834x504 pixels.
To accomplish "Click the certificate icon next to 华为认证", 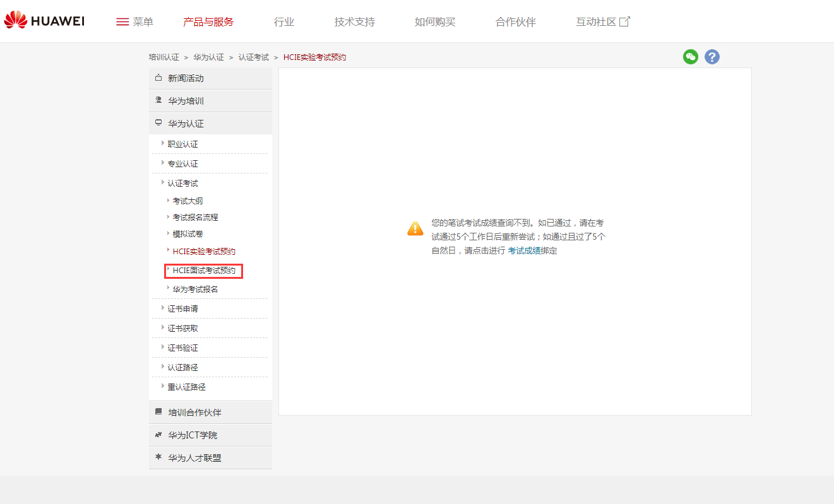I will (x=158, y=123).
